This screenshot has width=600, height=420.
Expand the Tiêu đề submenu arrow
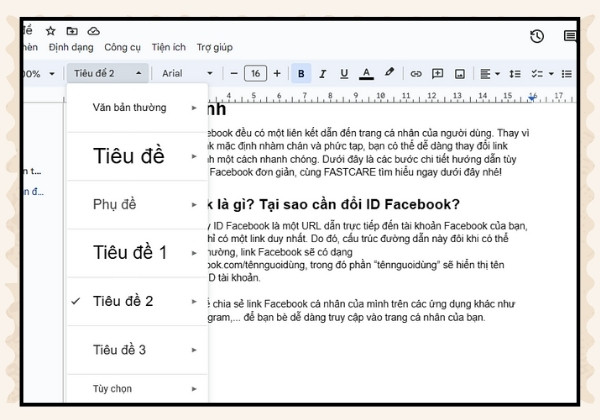coord(194,156)
